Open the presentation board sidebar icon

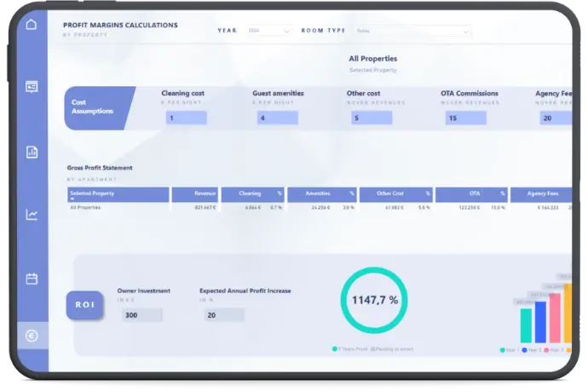(32, 87)
